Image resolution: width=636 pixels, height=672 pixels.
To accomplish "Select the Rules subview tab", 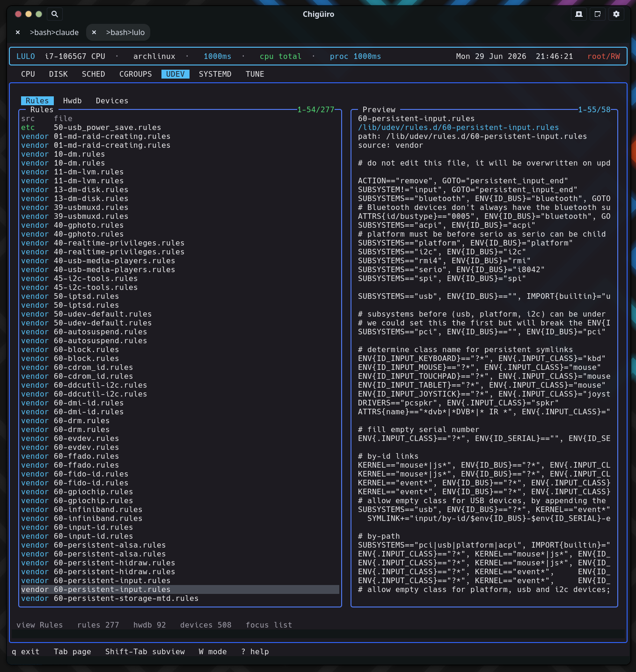I will click(37, 101).
